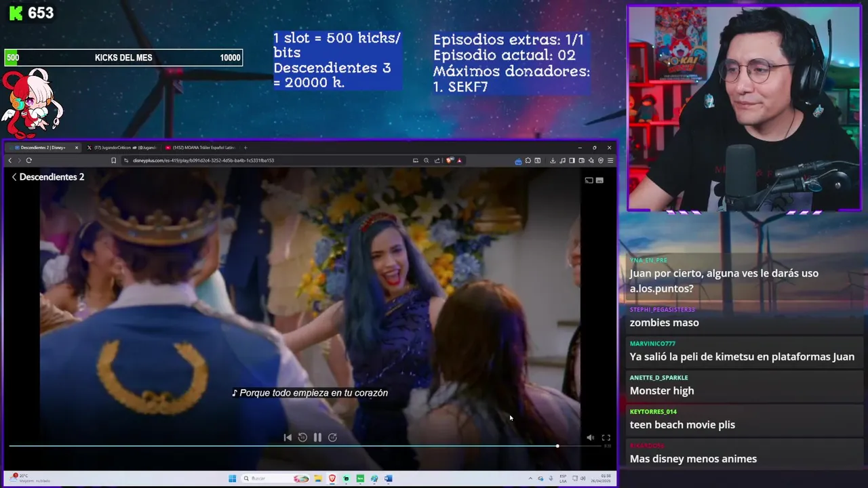Open subtitles and audio settings
Screen dimensions: 868x488
(599, 180)
